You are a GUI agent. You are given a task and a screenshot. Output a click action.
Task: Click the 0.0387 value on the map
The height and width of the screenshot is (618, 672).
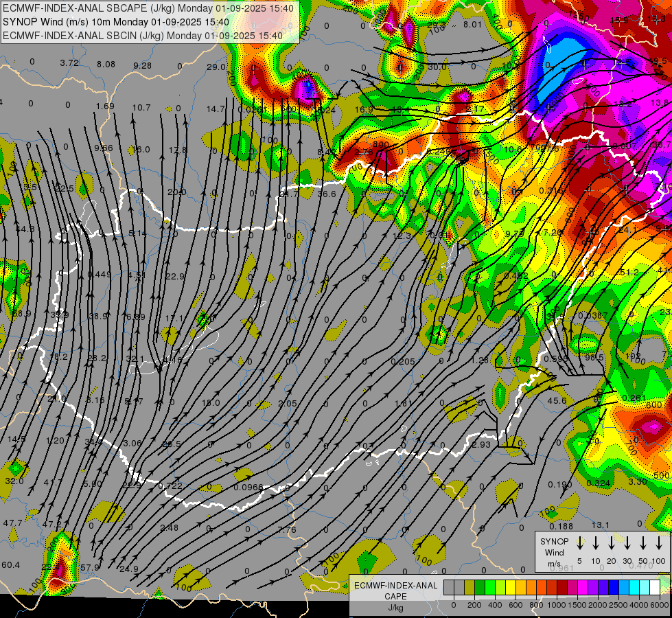pyautogui.click(x=593, y=316)
